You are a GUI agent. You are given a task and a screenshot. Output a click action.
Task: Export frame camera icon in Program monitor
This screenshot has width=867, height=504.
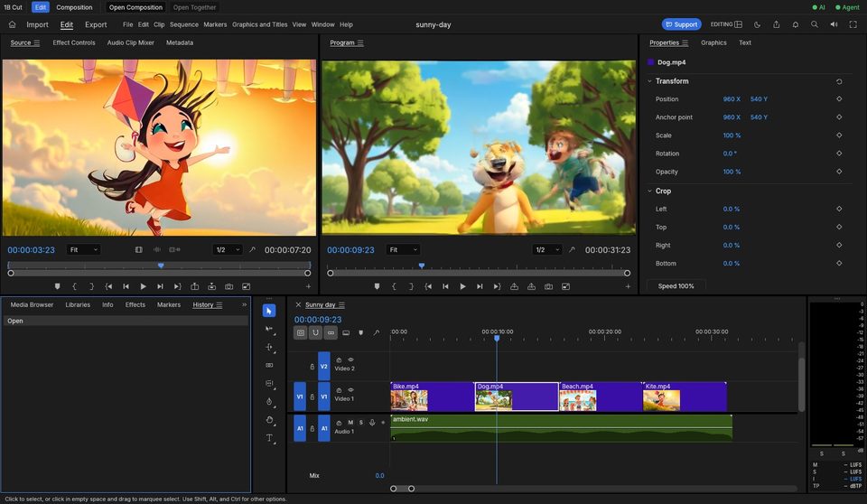548,286
